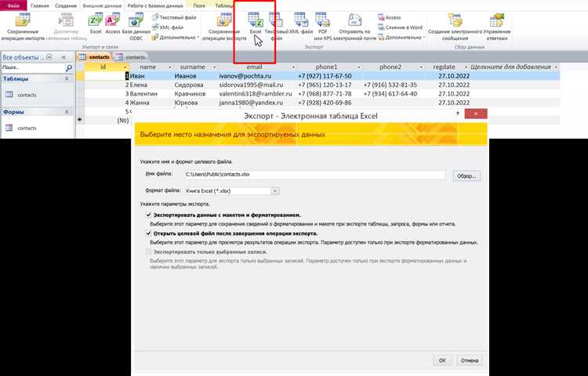588x376 pixels.
Task: Cancel export with Отмена button
Action: [470, 360]
